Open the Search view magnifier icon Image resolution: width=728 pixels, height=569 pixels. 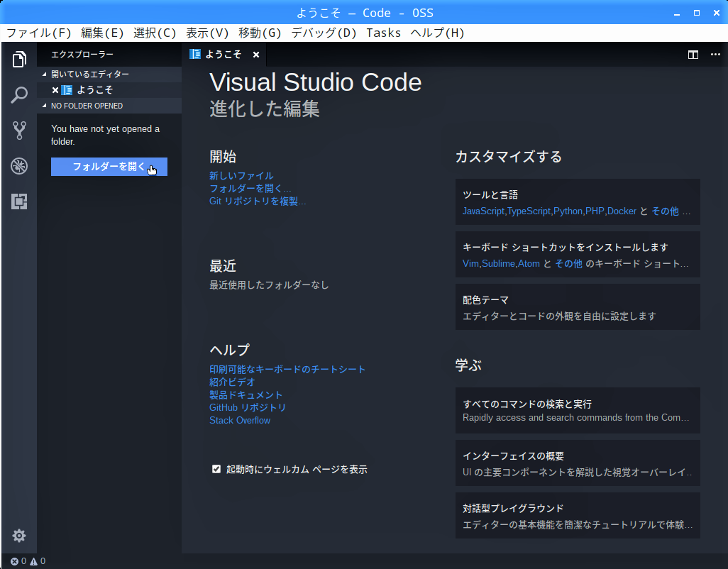(x=19, y=94)
